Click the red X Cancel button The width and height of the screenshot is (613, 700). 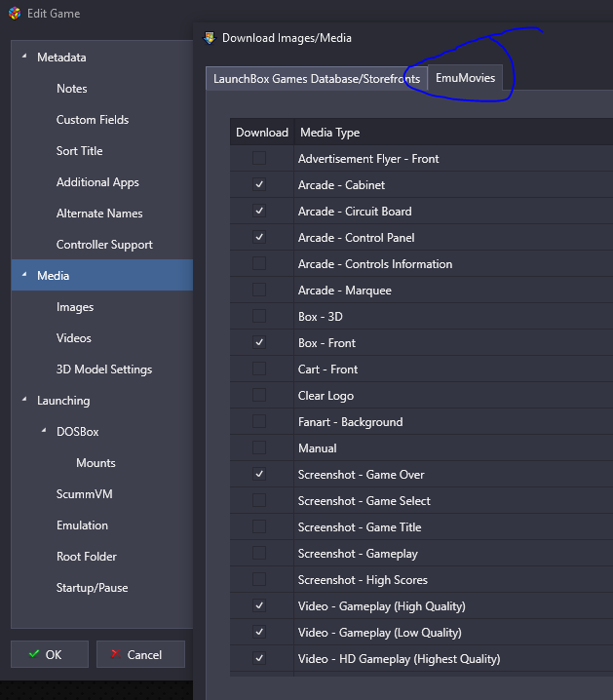(140, 654)
